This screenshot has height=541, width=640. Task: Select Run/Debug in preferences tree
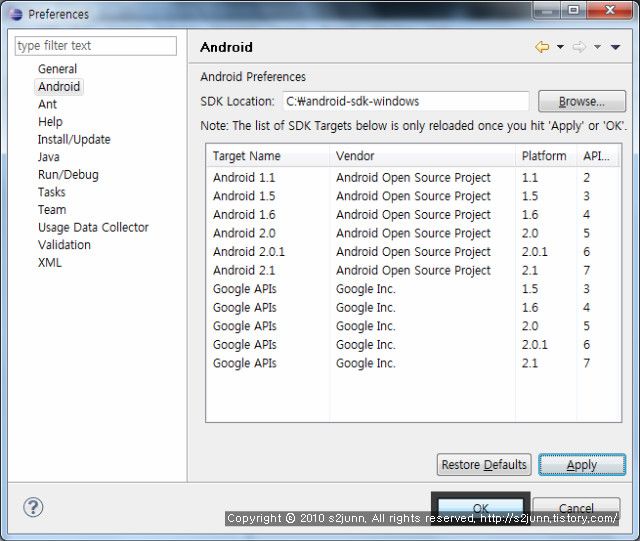pos(68,174)
